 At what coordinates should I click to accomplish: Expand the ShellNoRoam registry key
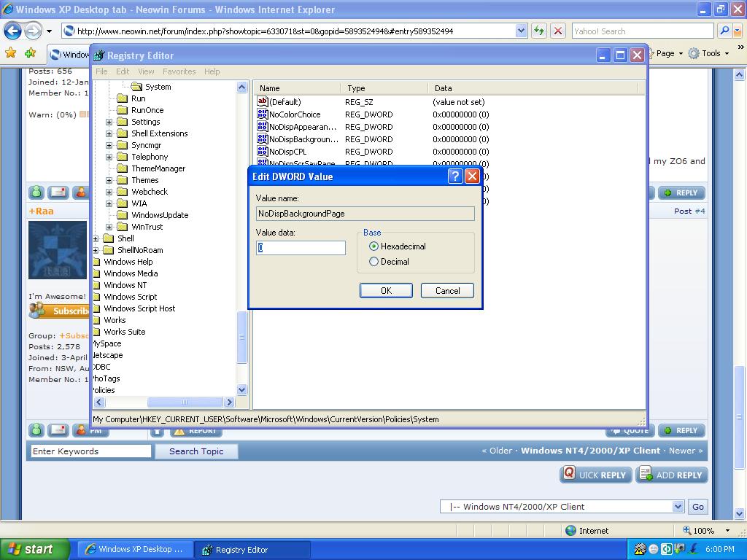pos(96,251)
